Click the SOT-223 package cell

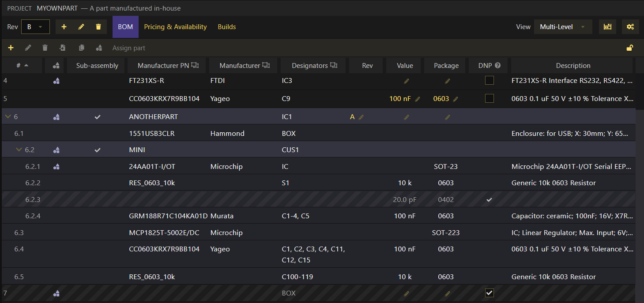446,232
